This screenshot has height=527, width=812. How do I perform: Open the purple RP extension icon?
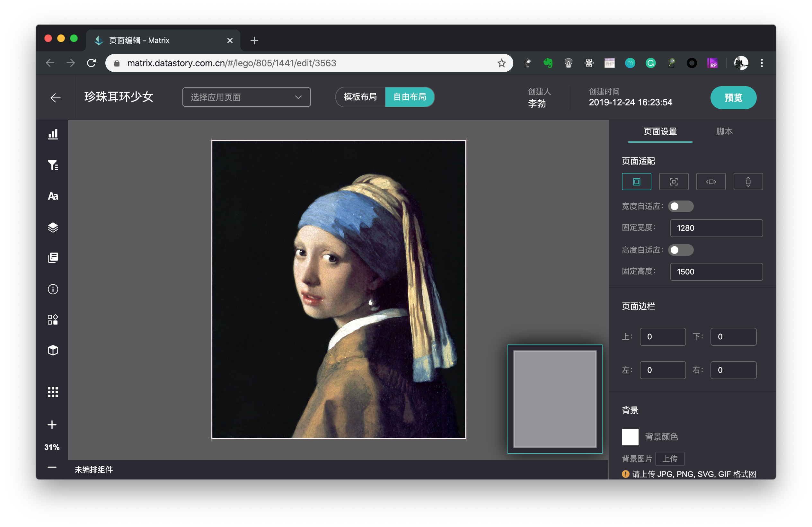(x=712, y=63)
